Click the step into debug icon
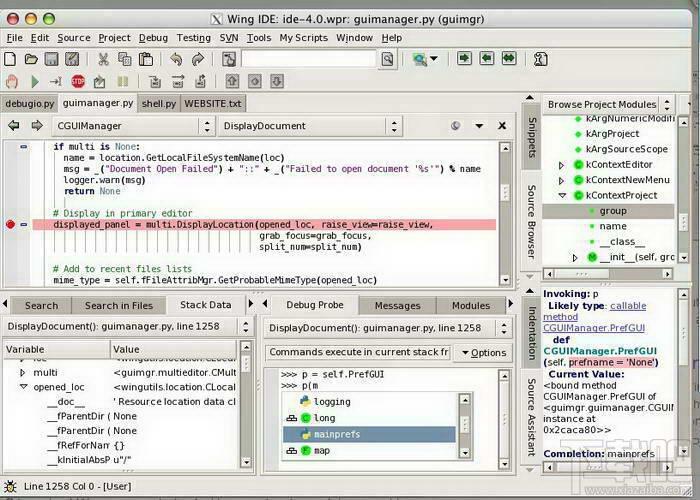 155,81
